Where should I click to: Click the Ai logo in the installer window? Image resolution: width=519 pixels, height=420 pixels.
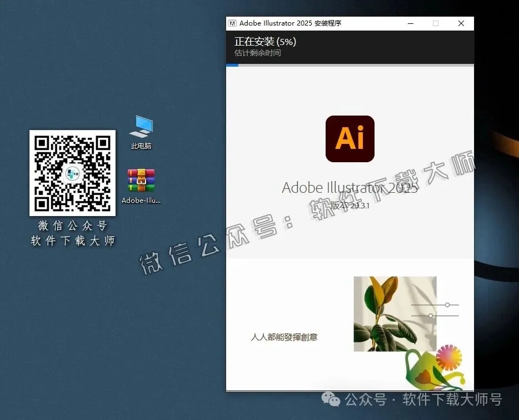[350, 138]
